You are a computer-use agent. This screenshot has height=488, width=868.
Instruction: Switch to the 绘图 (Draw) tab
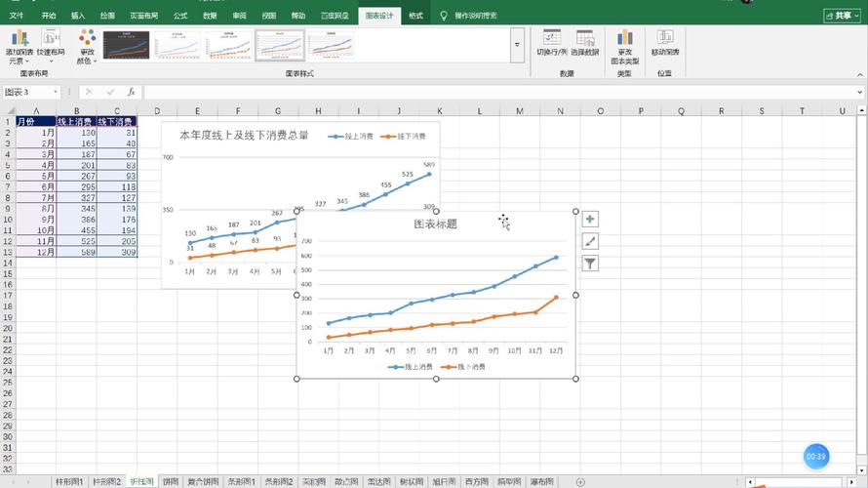point(107,16)
